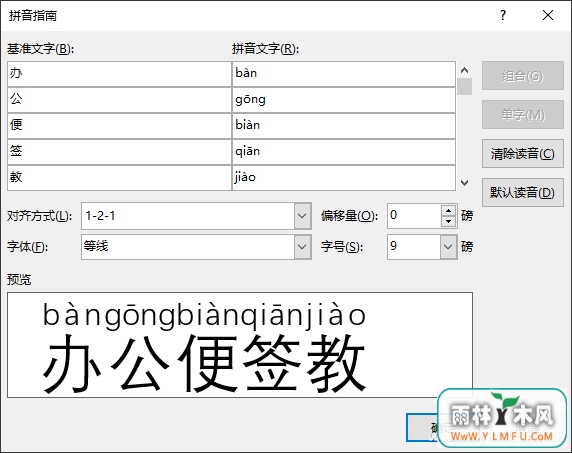This screenshot has height=453, width=572.
Task: Click the 单字 button
Action: click(x=522, y=115)
